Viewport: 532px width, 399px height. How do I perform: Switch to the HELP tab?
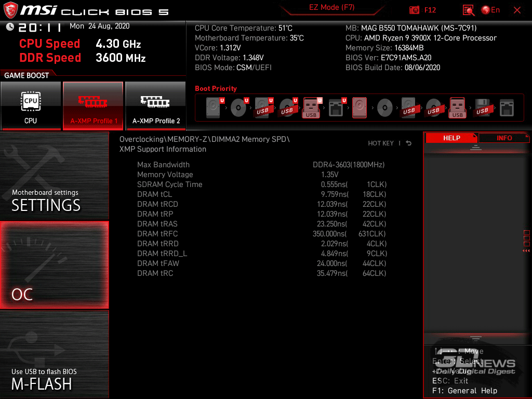[x=451, y=138]
